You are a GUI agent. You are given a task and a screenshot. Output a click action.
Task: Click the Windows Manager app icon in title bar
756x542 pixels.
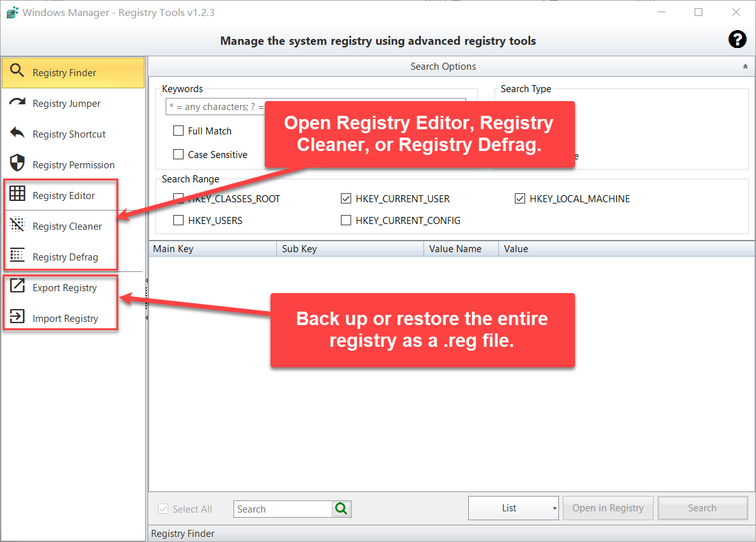(12, 12)
